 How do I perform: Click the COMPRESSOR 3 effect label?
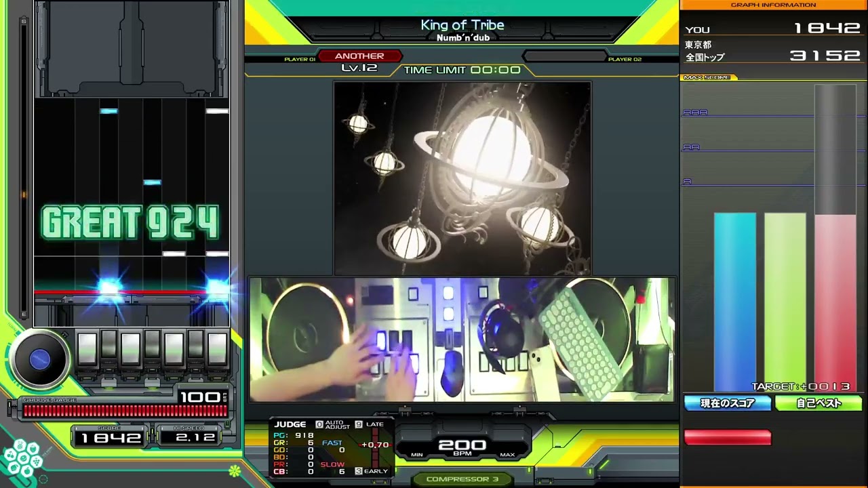tap(462, 479)
